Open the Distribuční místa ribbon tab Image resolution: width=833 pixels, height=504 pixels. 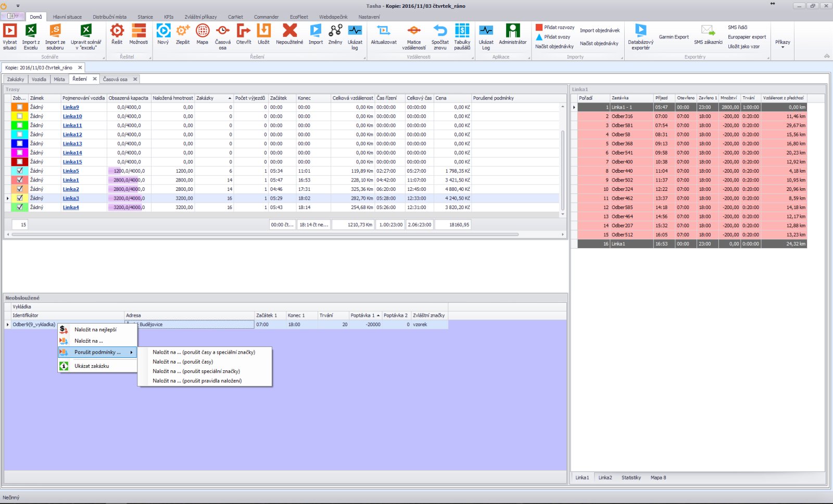pos(109,17)
